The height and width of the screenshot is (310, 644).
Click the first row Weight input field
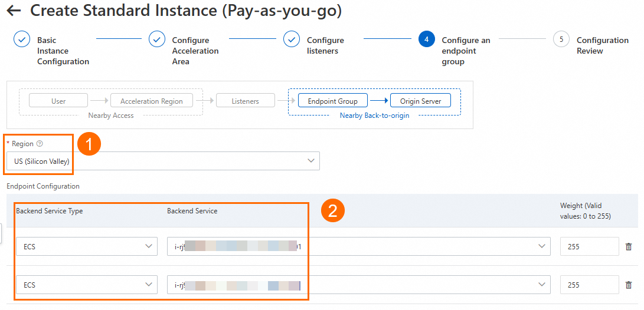click(x=589, y=247)
